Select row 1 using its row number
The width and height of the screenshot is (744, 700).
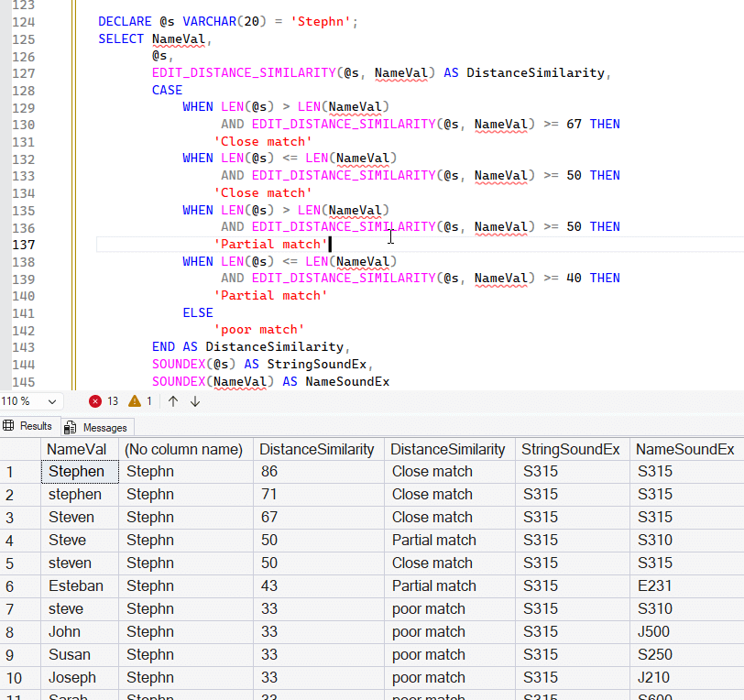point(11,472)
